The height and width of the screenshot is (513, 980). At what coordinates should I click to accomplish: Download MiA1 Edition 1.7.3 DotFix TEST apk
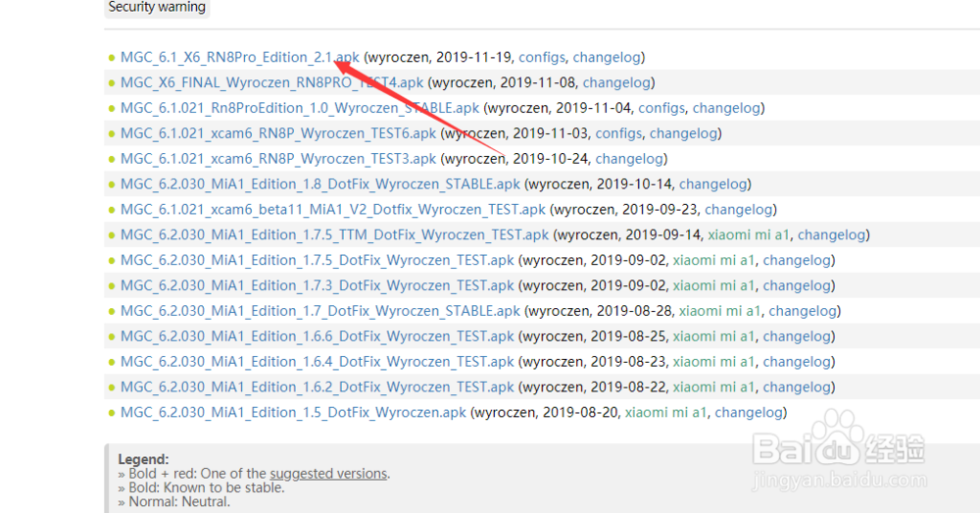(x=318, y=285)
